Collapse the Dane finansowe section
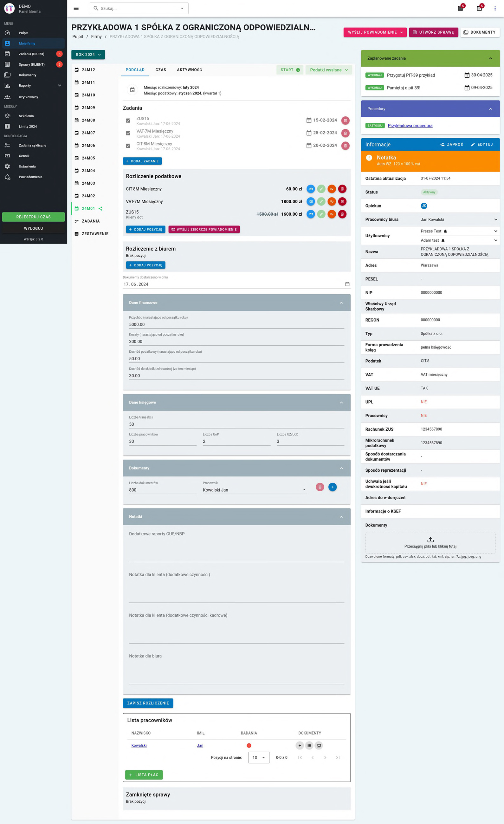504x824 pixels. click(341, 303)
